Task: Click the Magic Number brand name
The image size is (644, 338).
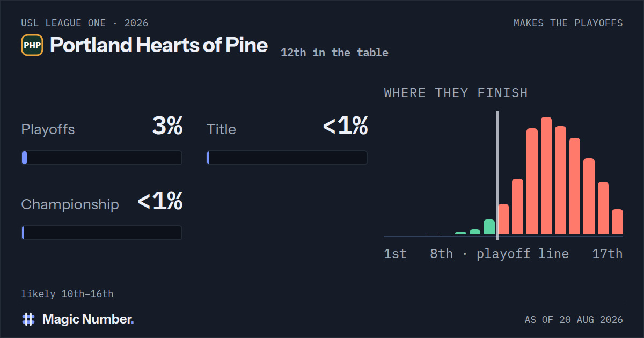Action: pyautogui.click(x=88, y=319)
